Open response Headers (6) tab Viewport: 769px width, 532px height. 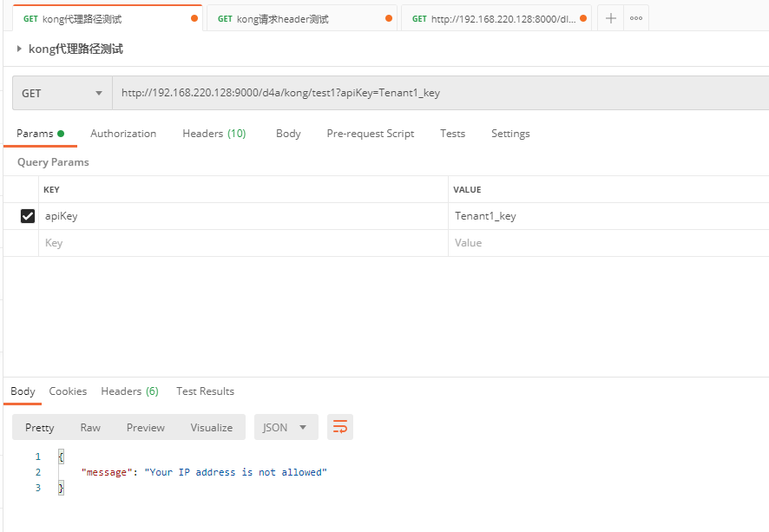(129, 391)
